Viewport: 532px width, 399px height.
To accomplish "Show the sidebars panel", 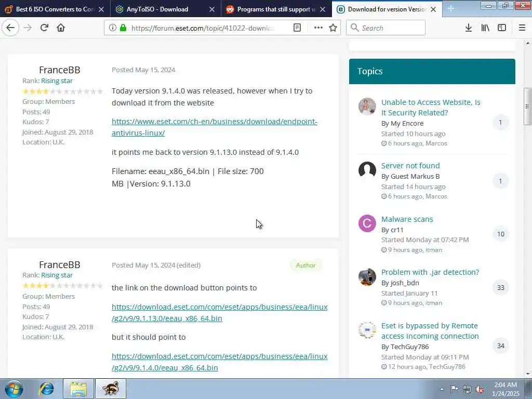I will point(502,28).
